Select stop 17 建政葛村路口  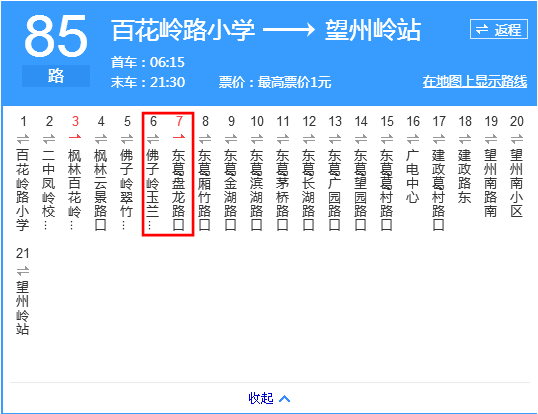pyautogui.click(x=439, y=190)
